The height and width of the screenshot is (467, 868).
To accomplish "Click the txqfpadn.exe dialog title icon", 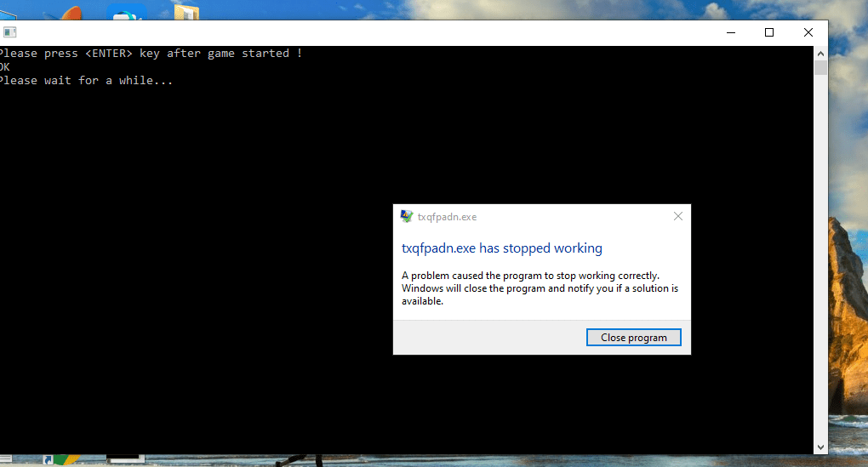I will pyautogui.click(x=406, y=216).
